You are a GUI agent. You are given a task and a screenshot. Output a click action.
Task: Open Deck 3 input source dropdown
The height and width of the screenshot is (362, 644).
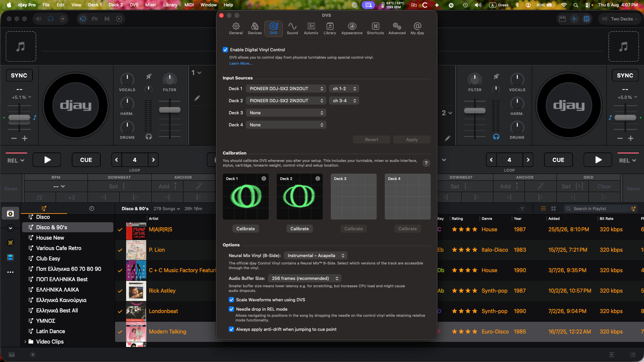tap(286, 113)
